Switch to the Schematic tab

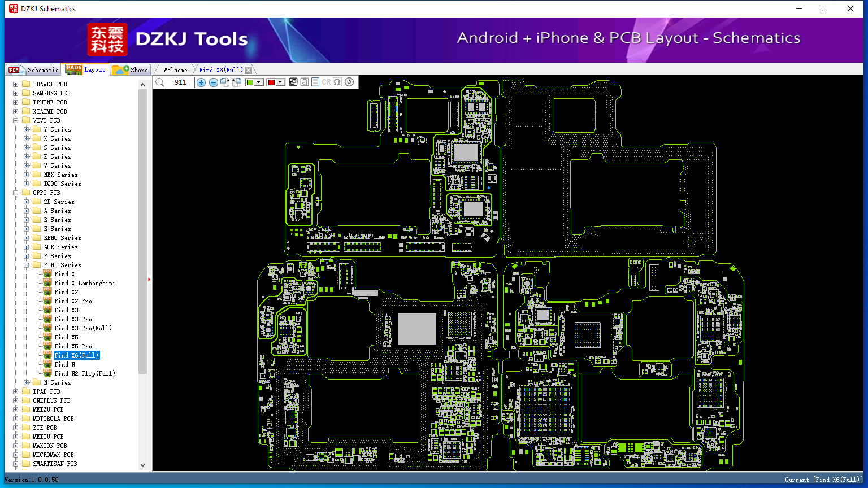[x=34, y=70]
